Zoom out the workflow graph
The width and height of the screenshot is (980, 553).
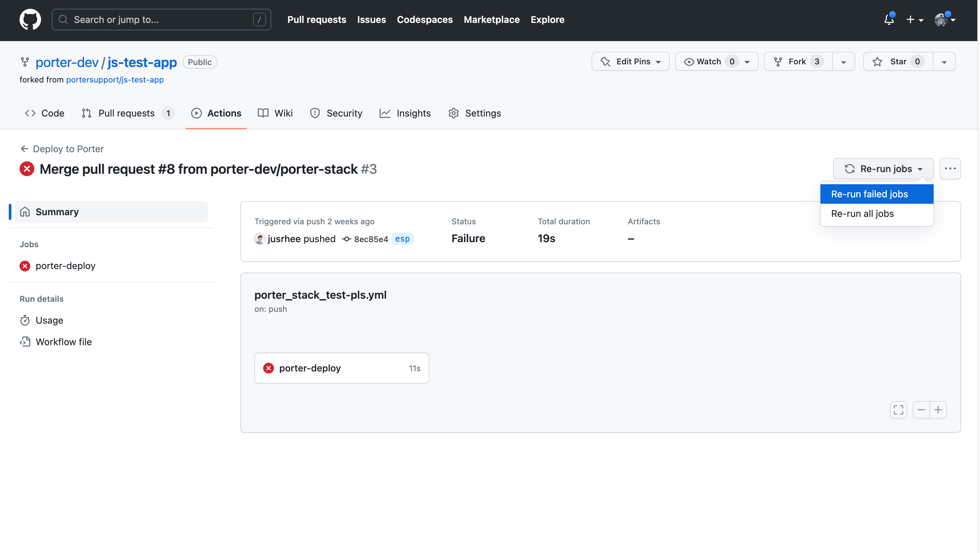coord(921,410)
